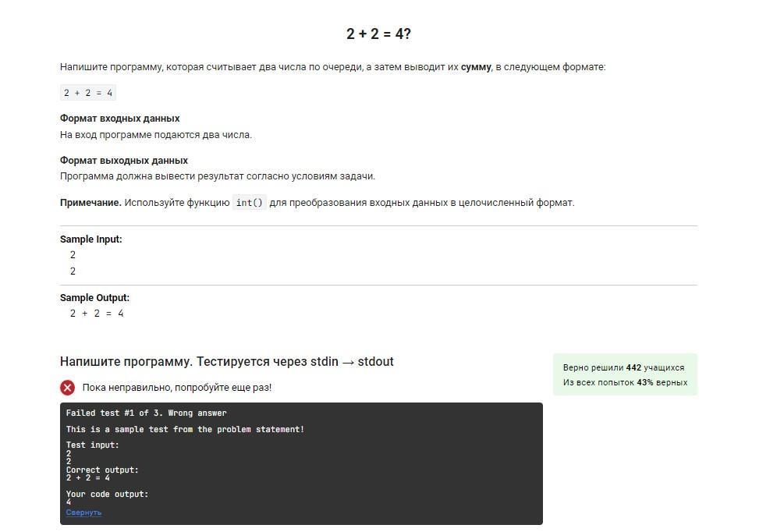Select the "Формат входных данных" heading
The image size is (777, 532).
tap(119, 119)
